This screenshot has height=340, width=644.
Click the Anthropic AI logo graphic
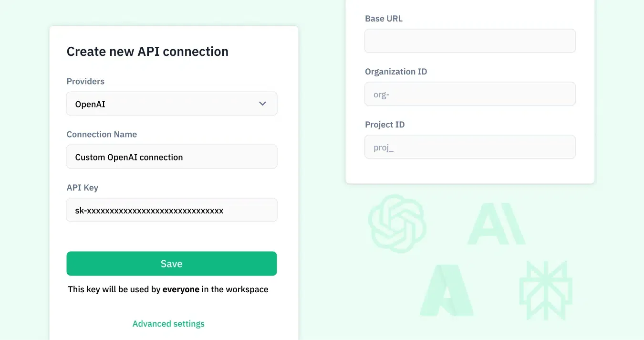click(496, 223)
